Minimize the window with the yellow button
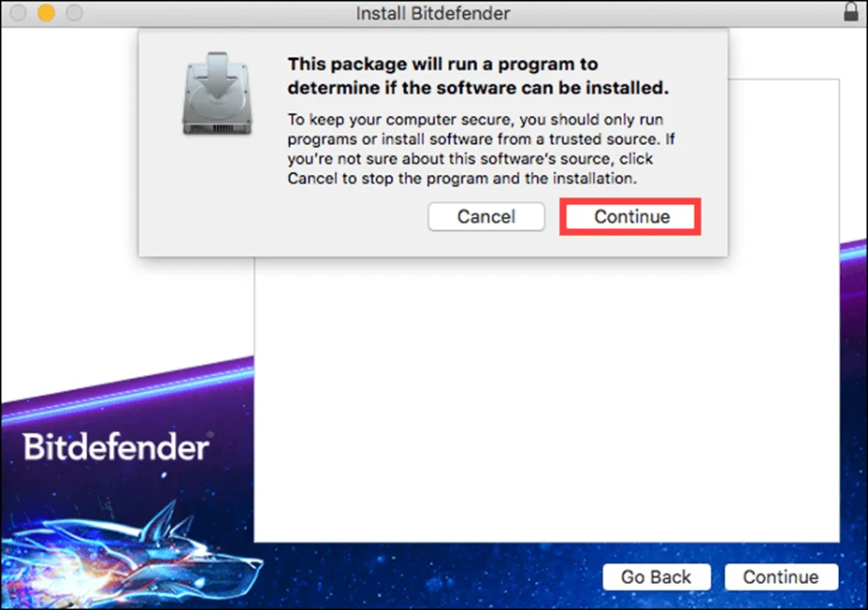 pyautogui.click(x=46, y=12)
